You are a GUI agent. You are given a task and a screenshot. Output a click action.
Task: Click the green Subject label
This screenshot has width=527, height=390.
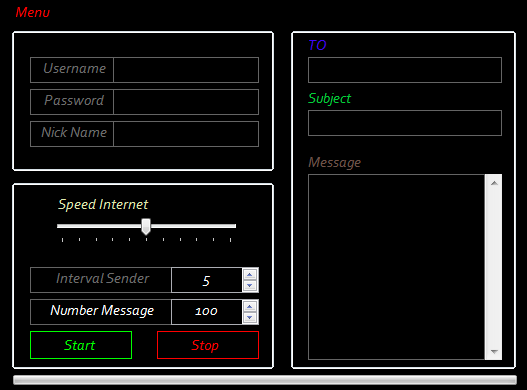329,99
